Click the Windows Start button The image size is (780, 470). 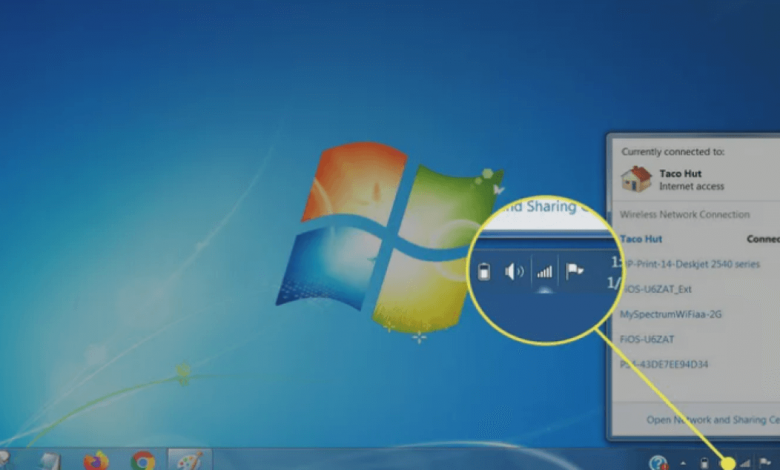(5, 460)
